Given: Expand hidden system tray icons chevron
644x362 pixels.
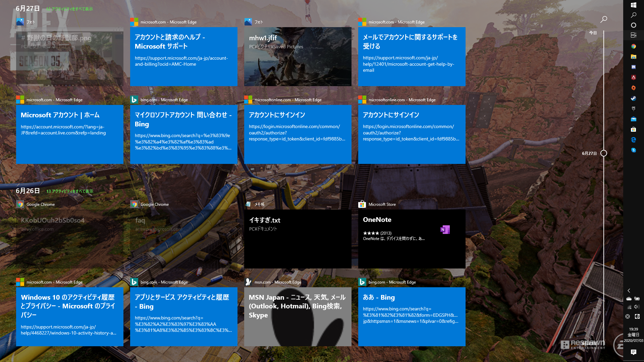Looking at the screenshot, I should pyautogui.click(x=629, y=291).
